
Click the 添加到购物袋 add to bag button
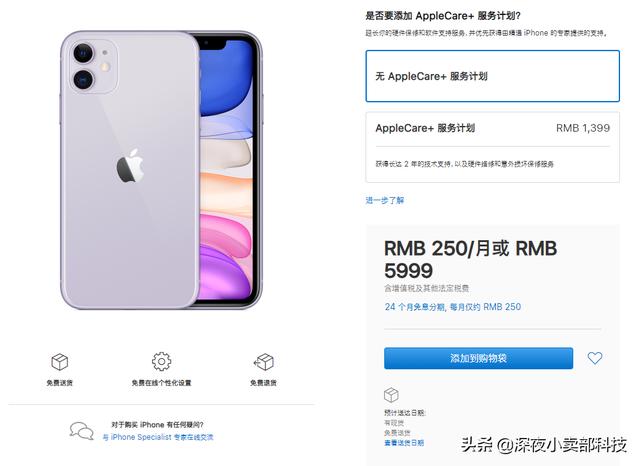point(478,358)
